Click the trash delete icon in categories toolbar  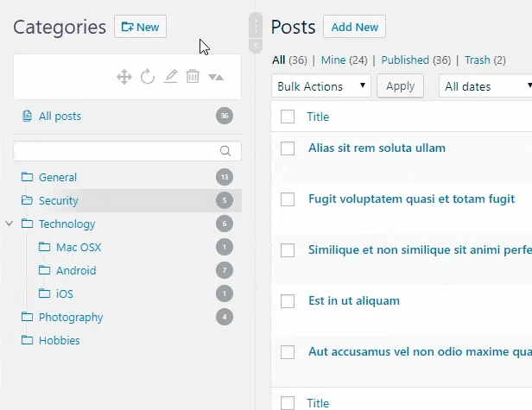(x=193, y=77)
